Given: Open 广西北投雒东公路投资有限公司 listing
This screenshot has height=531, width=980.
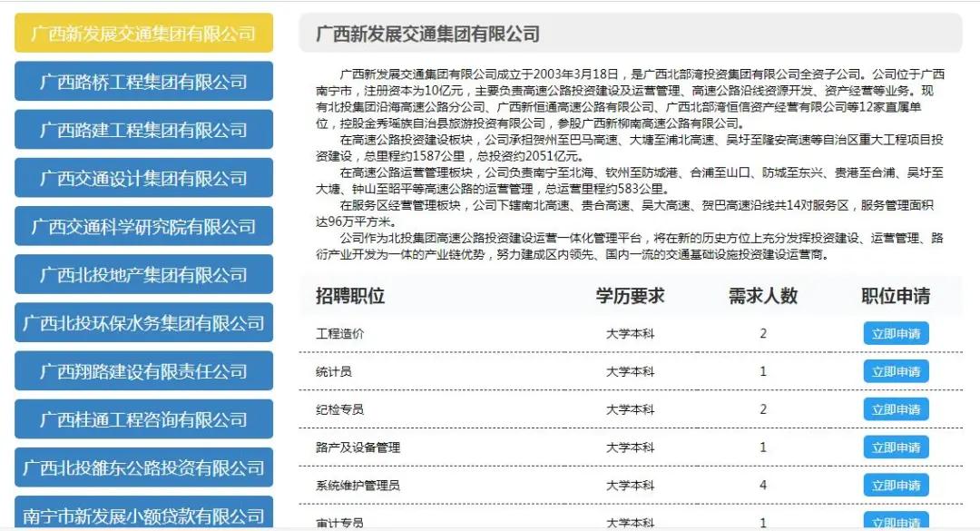Looking at the screenshot, I should pos(142,467).
